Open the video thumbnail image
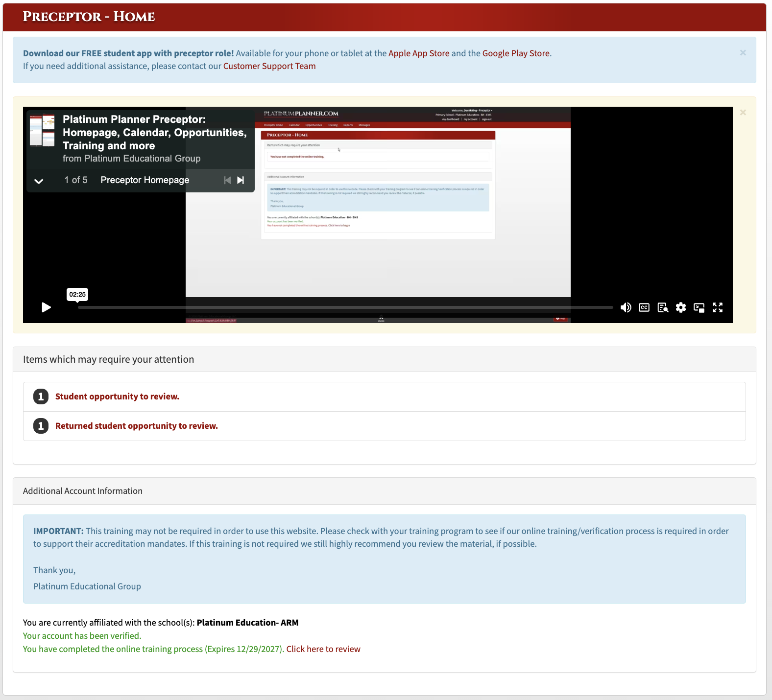772x700 pixels. [42, 131]
